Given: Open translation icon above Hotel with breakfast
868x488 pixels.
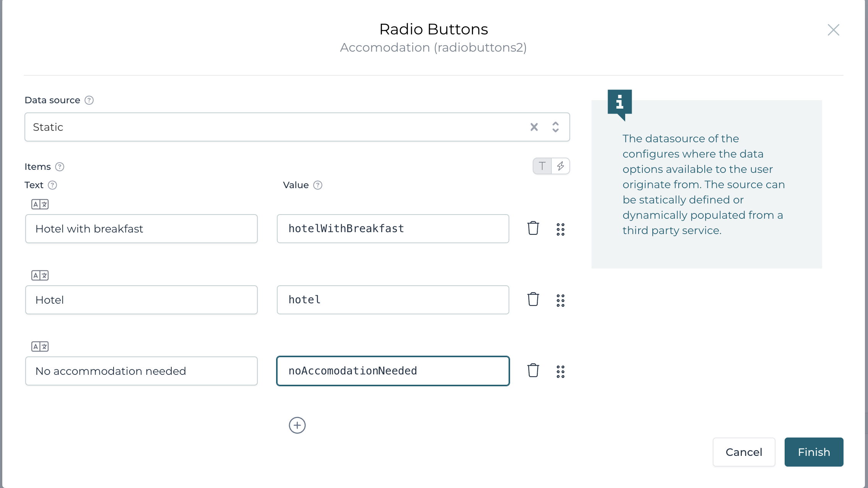Looking at the screenshot, I should [x=40, y=204].
